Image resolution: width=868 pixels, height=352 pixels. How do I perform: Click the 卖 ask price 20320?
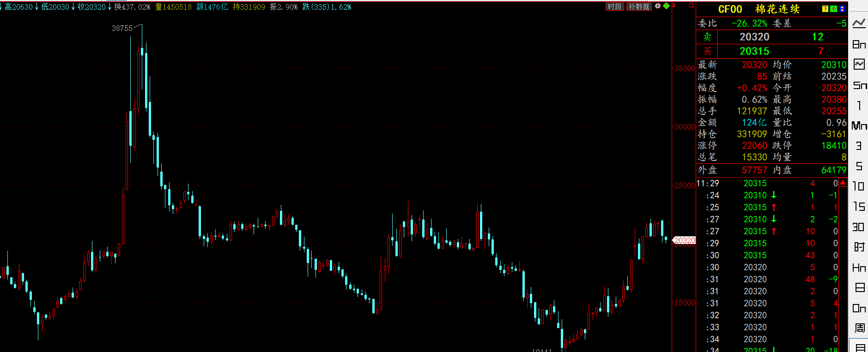(754, 37)
